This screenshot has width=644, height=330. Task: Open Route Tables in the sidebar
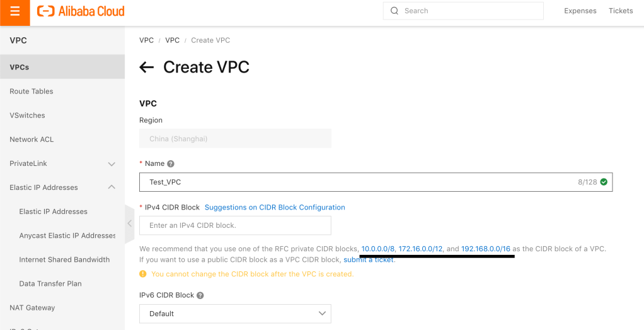point(32,91)
